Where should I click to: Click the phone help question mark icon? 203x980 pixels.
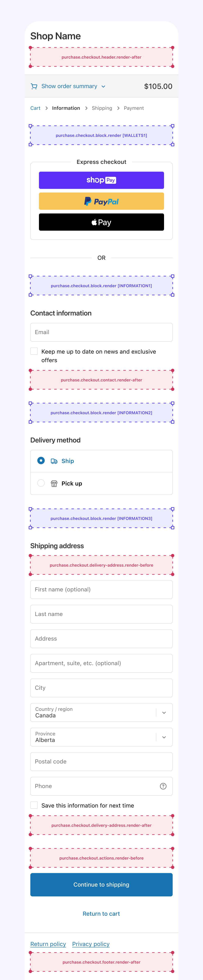coord(163,786)
